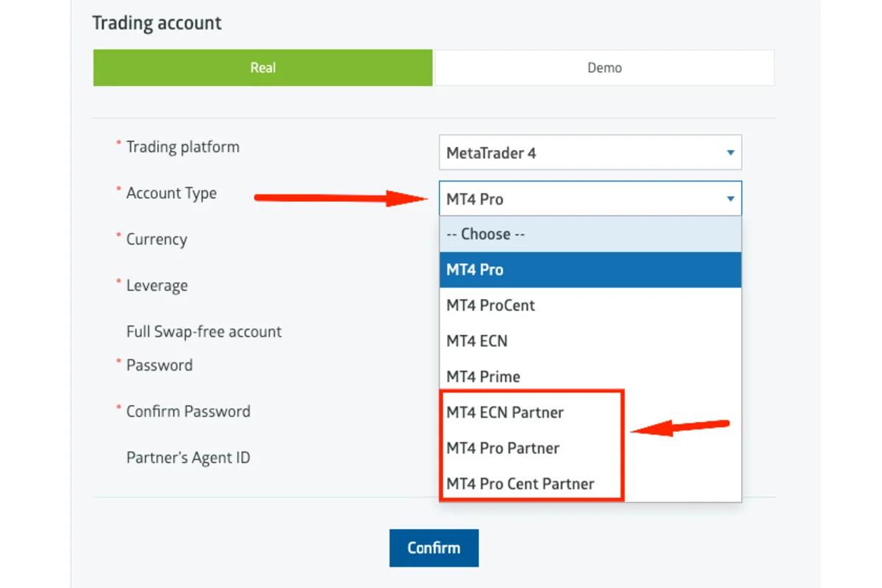Click the Partner's Agent ID label
Image resolution: width=882 pixels, height=588 pixels.
pos(188,458)
